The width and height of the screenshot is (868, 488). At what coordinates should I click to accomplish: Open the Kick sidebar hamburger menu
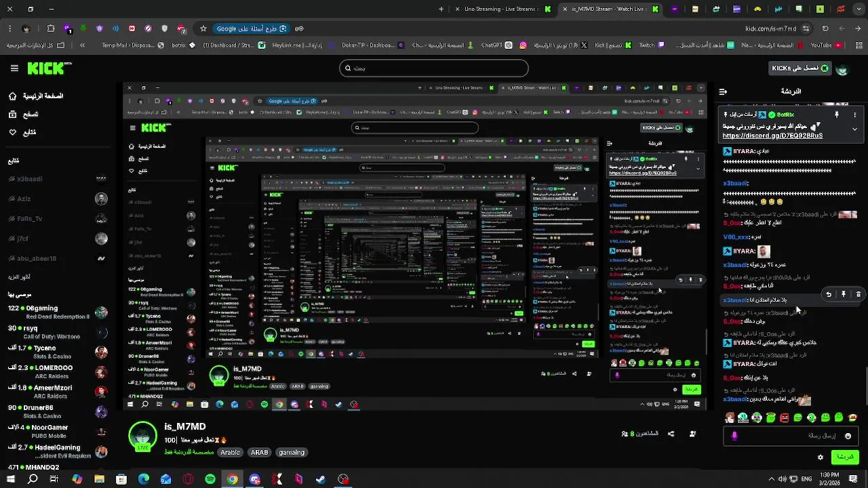[x=14, y=68]
